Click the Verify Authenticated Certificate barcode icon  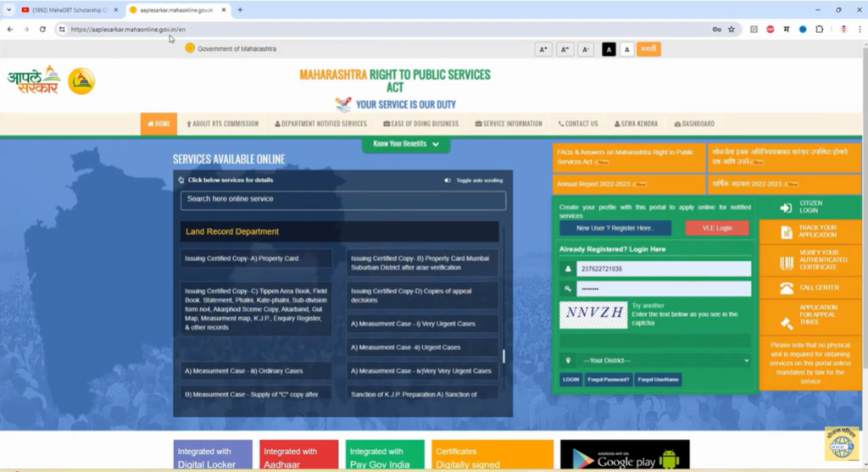pos(787,262)
